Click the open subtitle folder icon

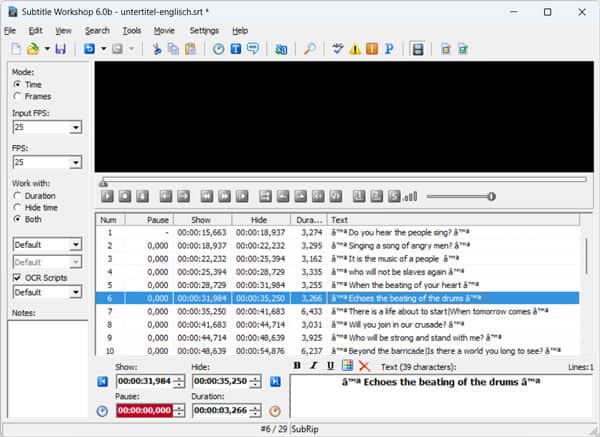[33, 49]
